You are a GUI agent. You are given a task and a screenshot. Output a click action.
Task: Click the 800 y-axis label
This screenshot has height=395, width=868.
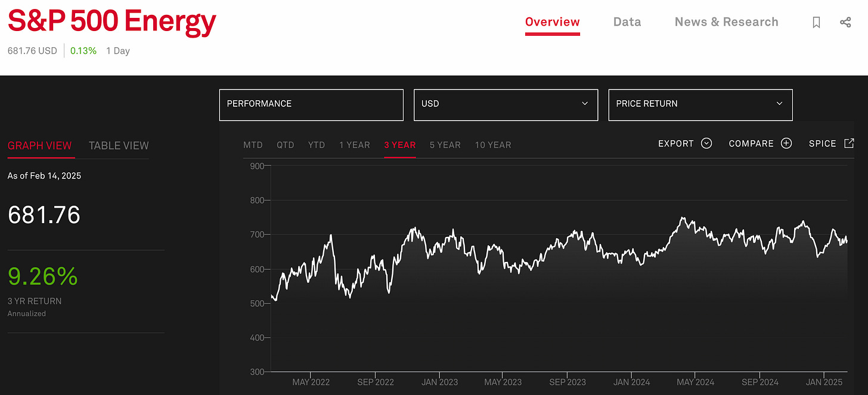pos(257,200)
